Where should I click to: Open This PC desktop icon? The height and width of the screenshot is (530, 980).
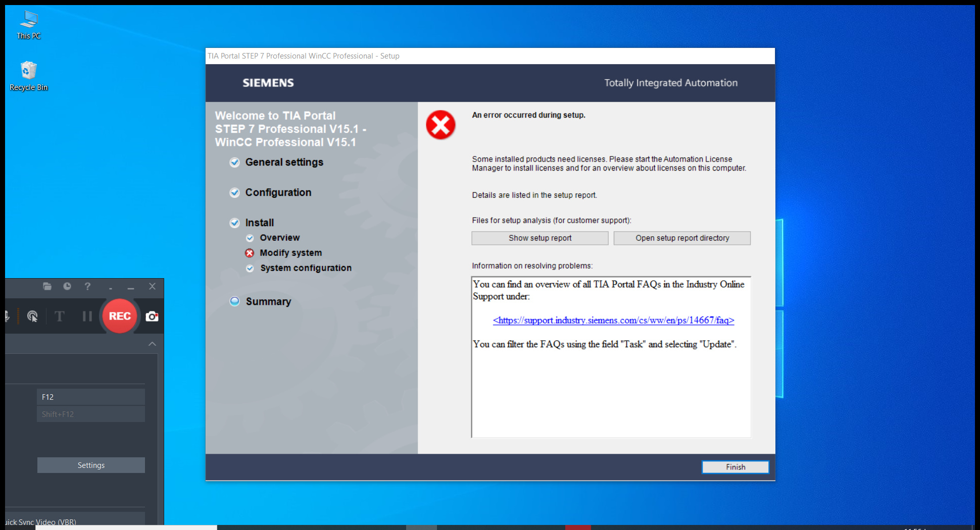click(28, 25)
